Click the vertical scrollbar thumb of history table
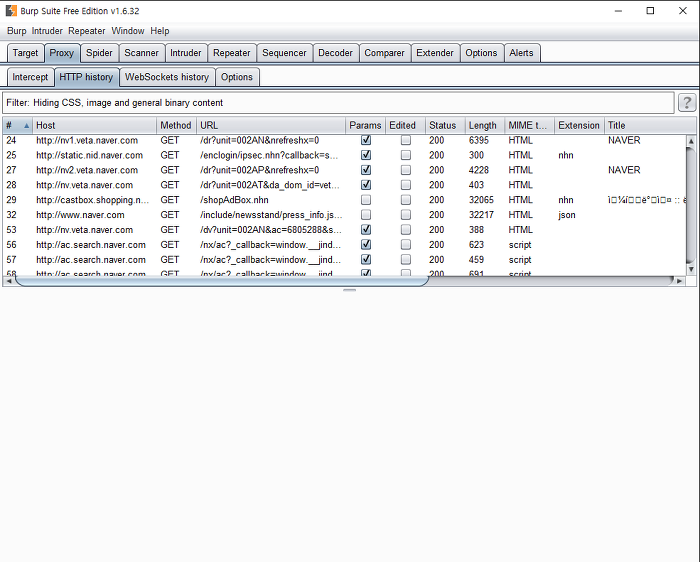The image size is (700, 562). coord(691,204)
